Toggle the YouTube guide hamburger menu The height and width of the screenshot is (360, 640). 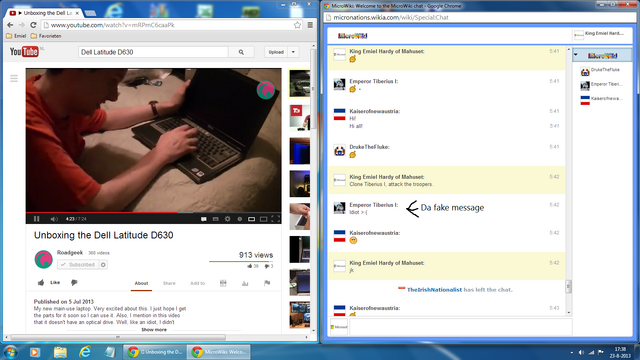(x=14, y=78)
